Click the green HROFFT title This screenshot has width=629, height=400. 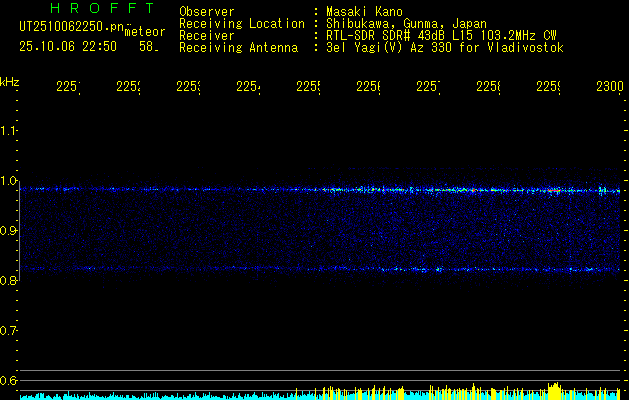[102, 8]
